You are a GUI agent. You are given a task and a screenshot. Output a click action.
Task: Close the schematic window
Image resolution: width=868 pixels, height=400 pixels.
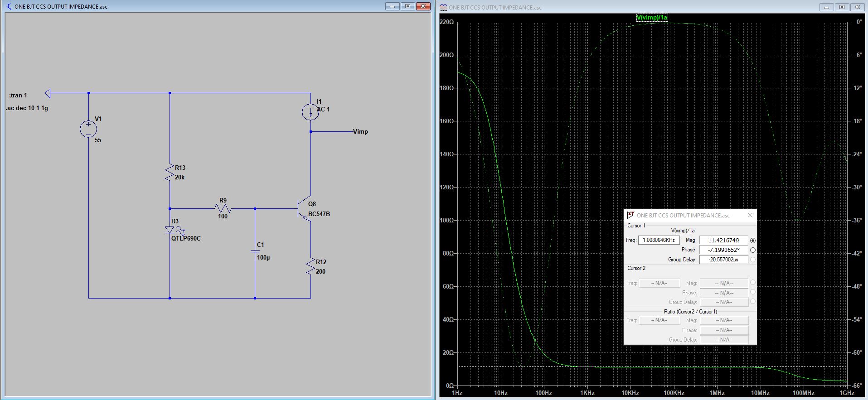(423, 6)
